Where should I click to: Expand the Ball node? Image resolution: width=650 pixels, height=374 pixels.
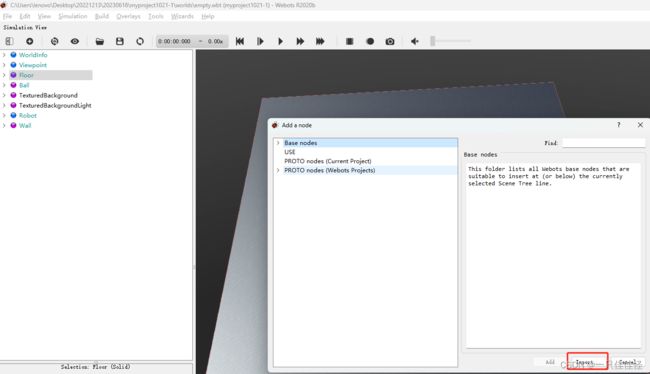tap(4, 85)
